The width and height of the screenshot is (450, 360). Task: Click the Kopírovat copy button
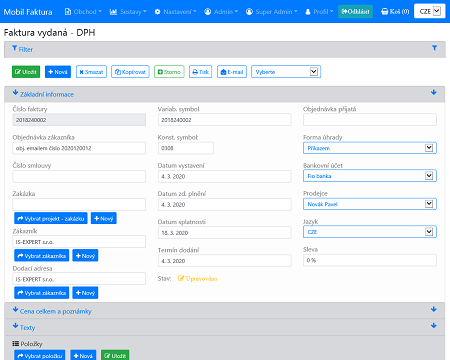pos(130,72)
